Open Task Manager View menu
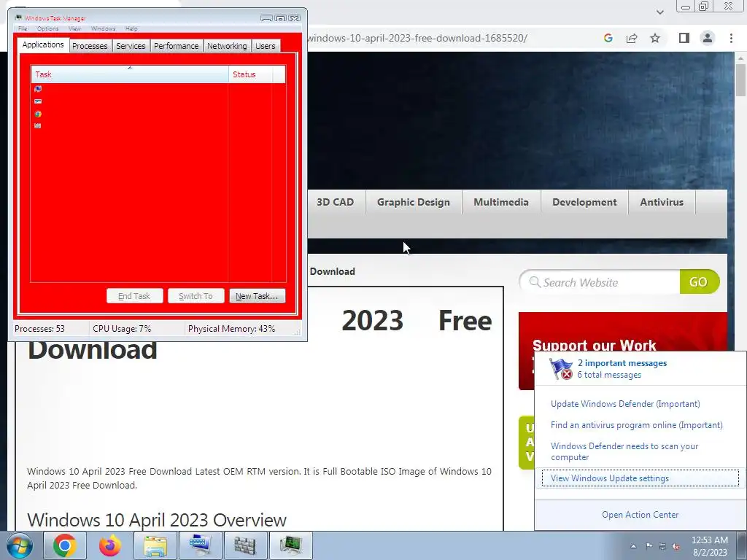Screen dimensions: 747x560 pyautogui.click(x=75, y=28)
